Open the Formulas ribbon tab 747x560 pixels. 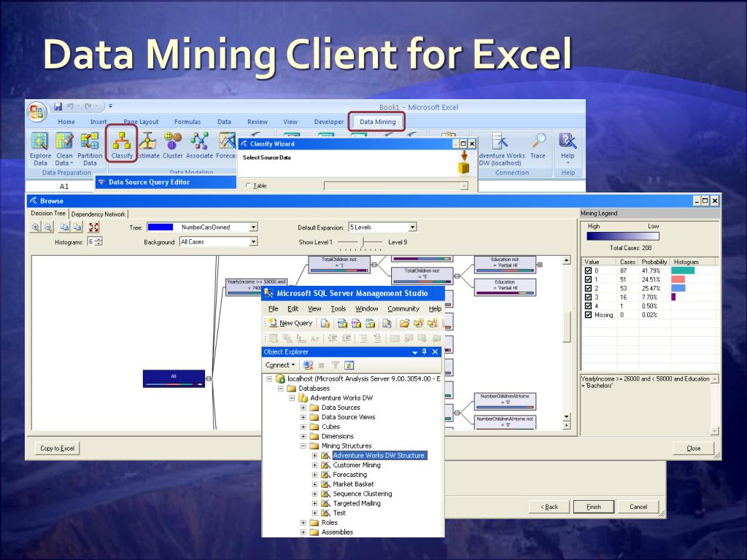187,122
